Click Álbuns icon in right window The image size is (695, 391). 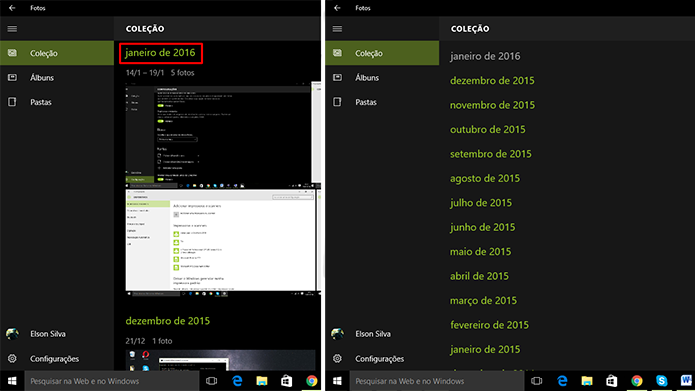click(x=337, y=78)
